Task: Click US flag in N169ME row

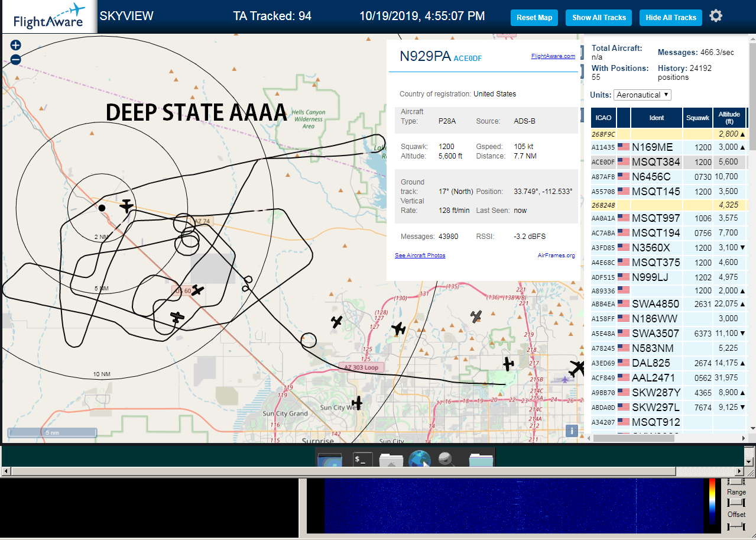Action: click(624, 147)
